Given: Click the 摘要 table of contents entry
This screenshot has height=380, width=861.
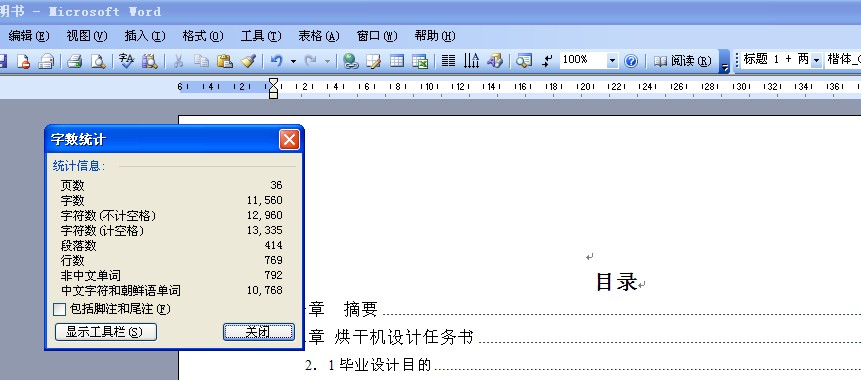Looking at the screenshot, I should [361, 309].
